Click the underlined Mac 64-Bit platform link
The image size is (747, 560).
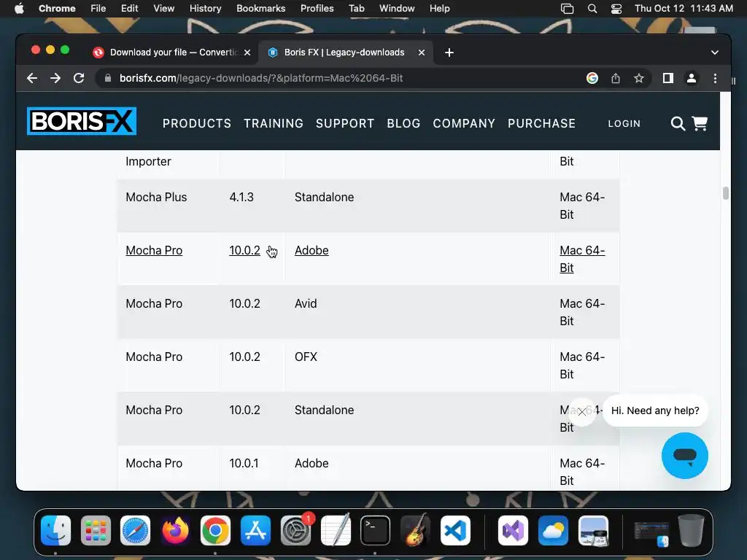coord(582,259)
